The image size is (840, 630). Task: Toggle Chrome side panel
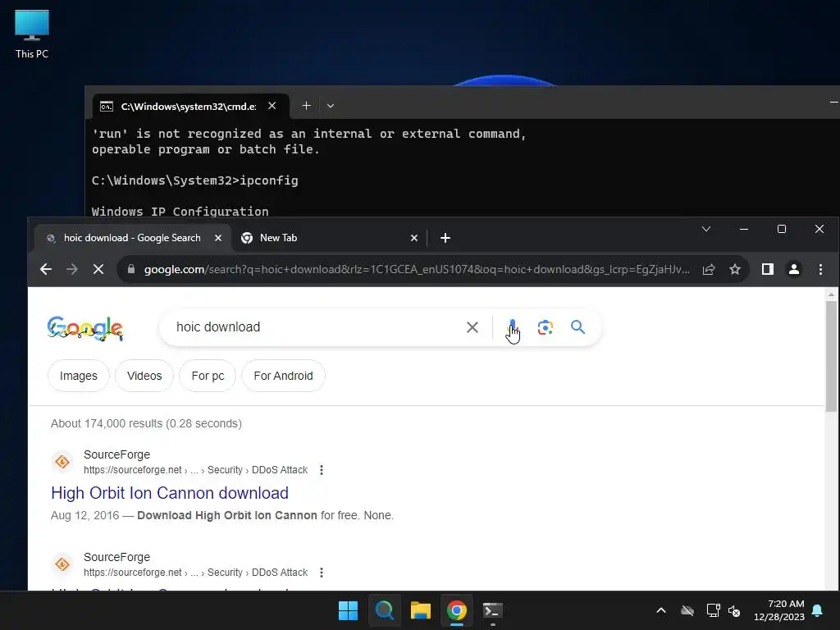point(768,269)
